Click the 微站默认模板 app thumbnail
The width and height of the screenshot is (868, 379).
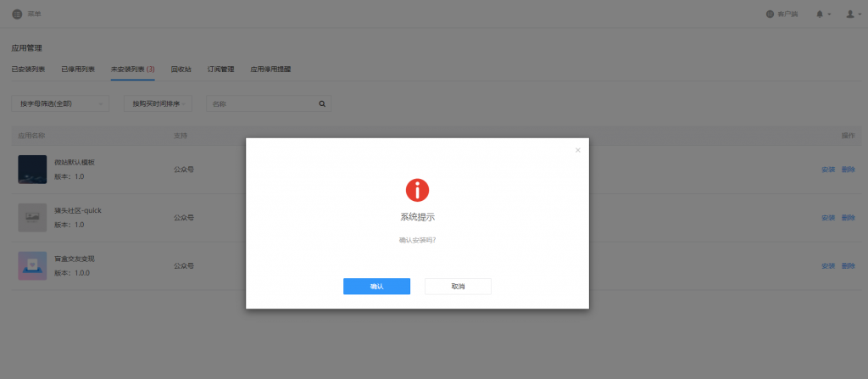coord(32,170)
